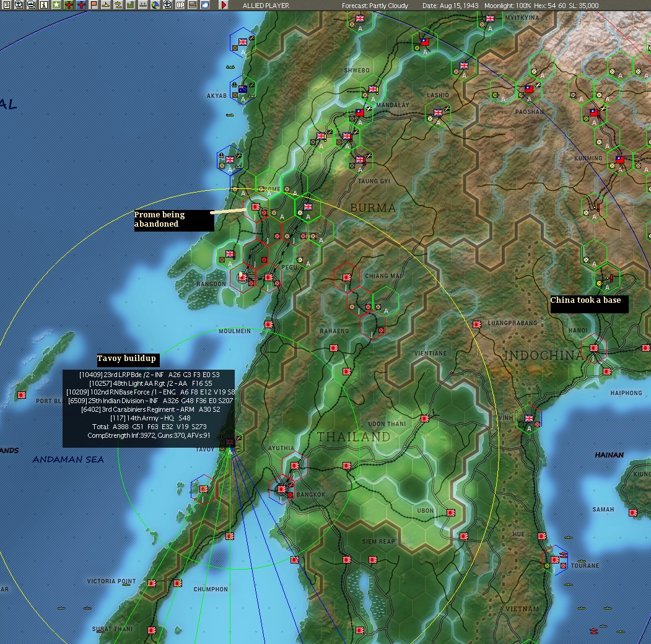
Task: Select the Japanese base at Luangprabang
Action: [477, 324]
